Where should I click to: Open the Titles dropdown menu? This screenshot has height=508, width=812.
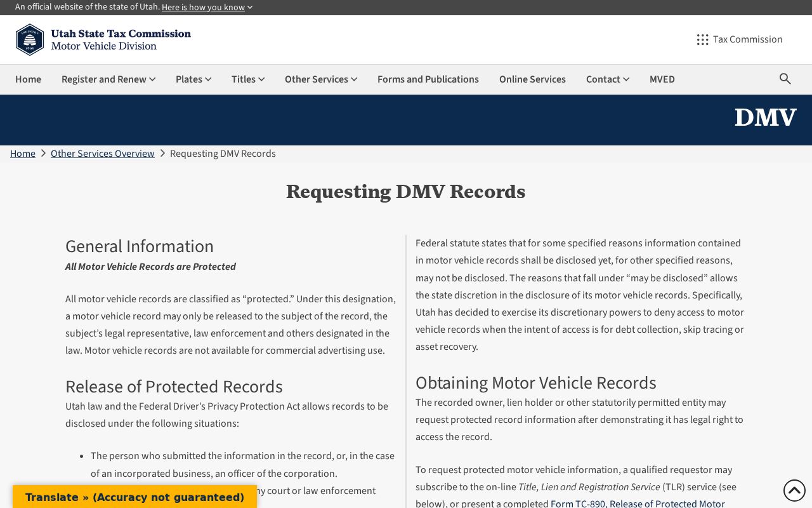(248, 79)
